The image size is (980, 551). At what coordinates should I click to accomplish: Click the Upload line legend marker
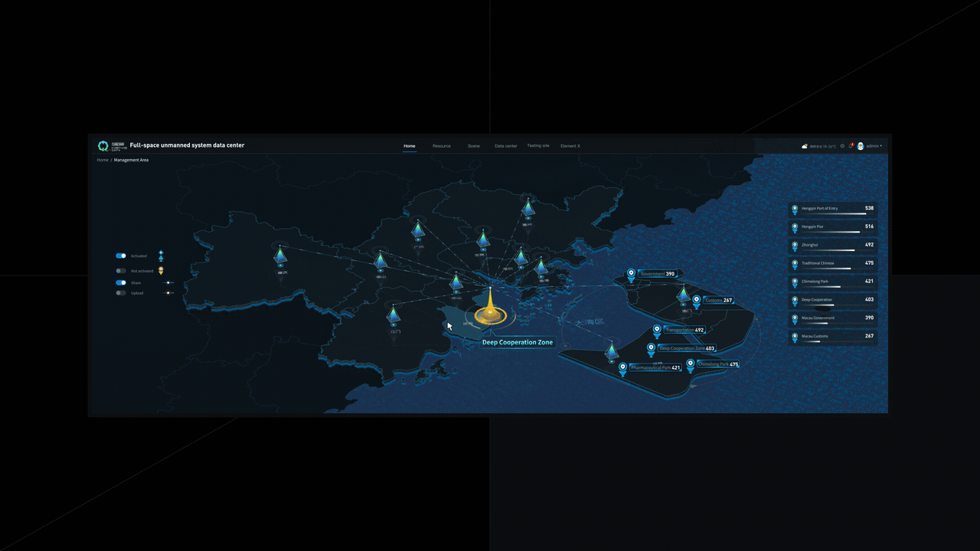coord(168,293)
